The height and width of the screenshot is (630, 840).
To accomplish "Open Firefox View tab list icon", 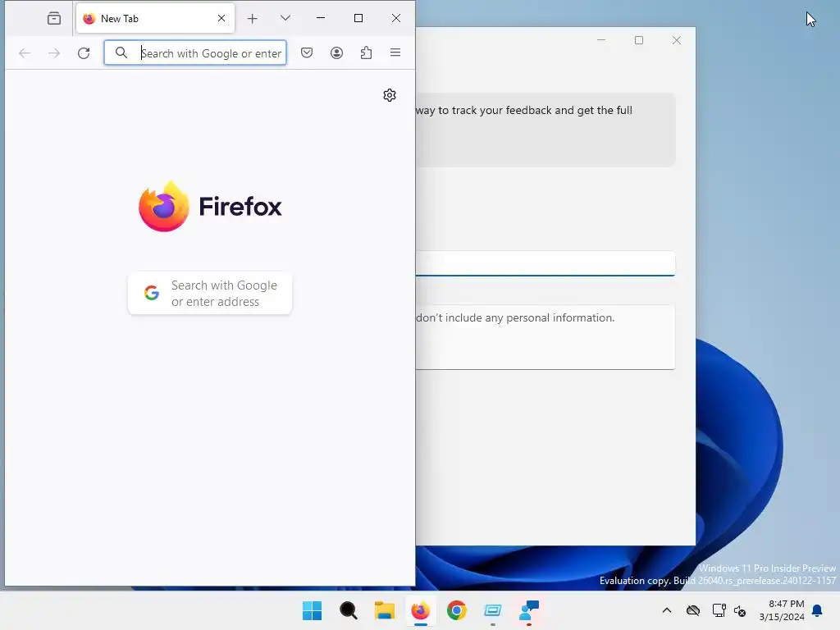I will click(x=54, y=19).
